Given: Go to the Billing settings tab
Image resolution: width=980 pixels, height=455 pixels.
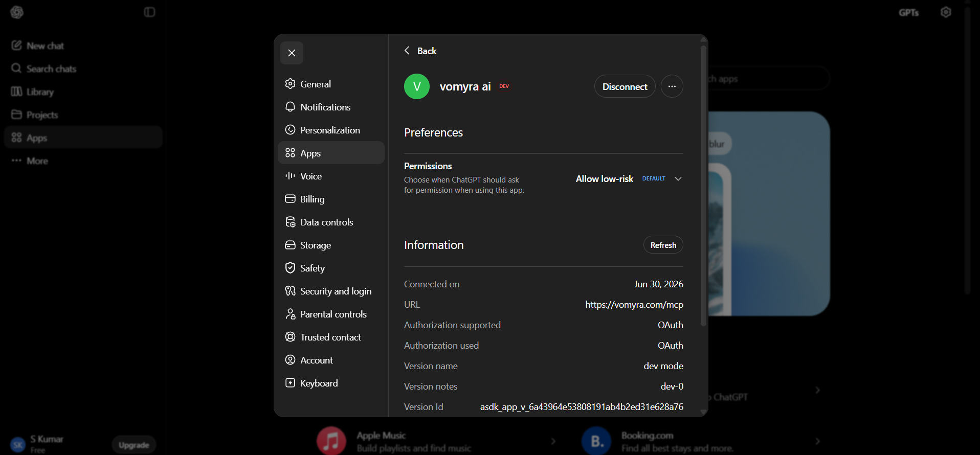Looking at the screenshot, I should tap(331, 199).
